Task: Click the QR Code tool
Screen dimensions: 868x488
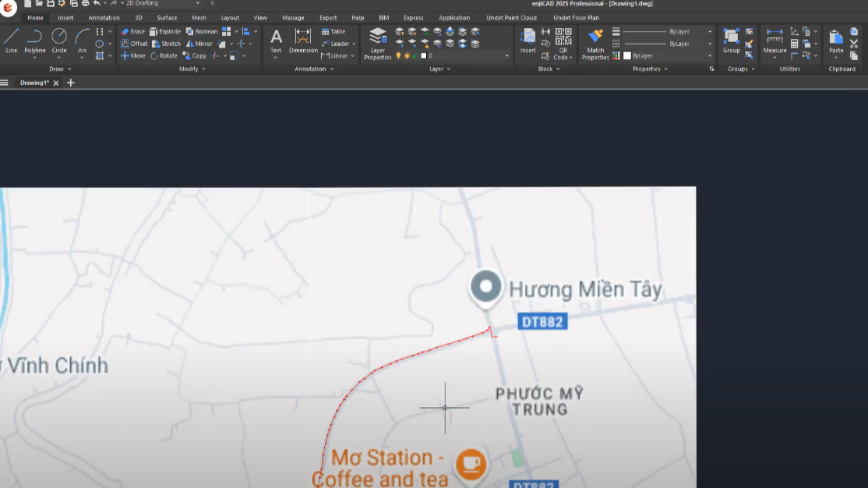Action: pos(563,44)
